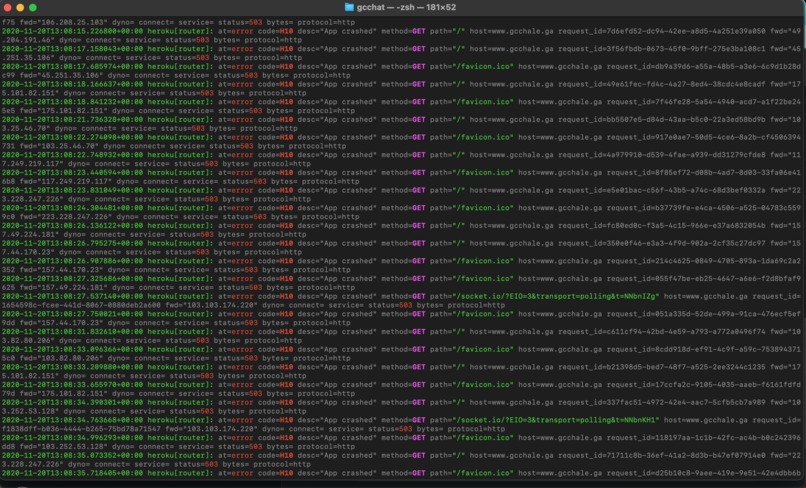Click timestamp 2020-11-20T13:08:33.655970+00:00

click(x=72, y=385)
